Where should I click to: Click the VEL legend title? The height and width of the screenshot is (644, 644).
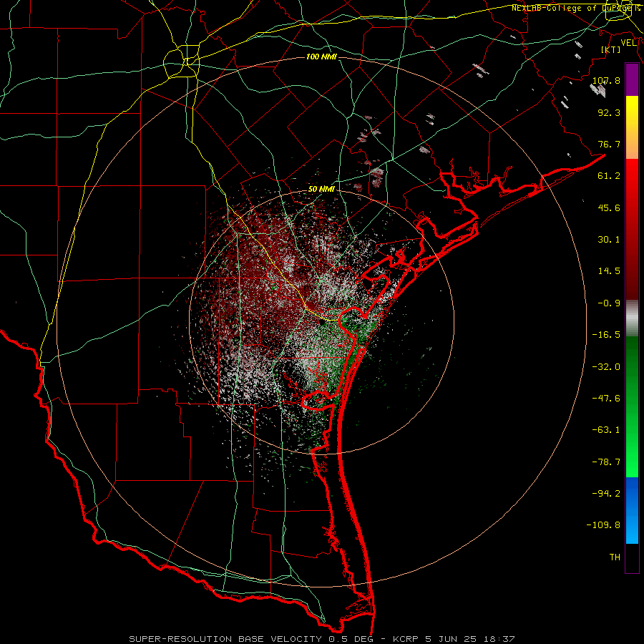[x=628, y=43]
